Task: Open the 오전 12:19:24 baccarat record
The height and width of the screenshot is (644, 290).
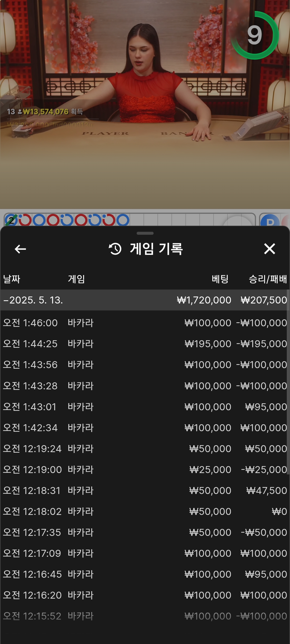Action: [145, 449]
